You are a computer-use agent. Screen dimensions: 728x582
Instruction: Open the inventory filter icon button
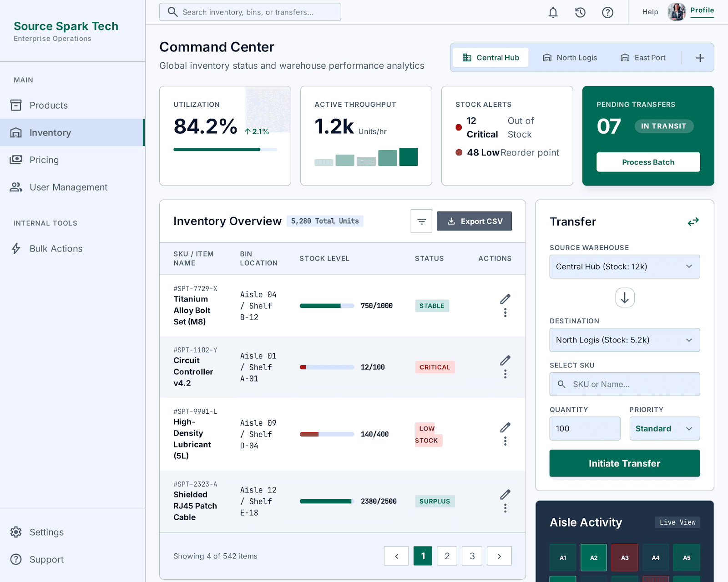click(x=421, y=221)
